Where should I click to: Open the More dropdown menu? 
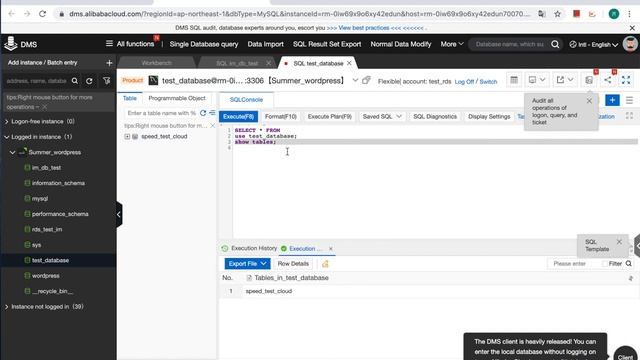point(452,44)
